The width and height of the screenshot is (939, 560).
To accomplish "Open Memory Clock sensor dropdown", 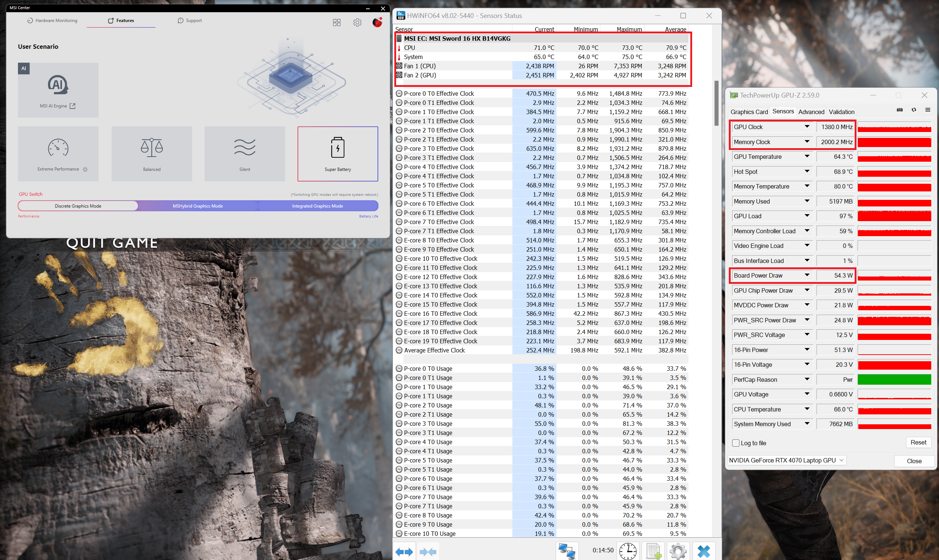I will 807,142.
